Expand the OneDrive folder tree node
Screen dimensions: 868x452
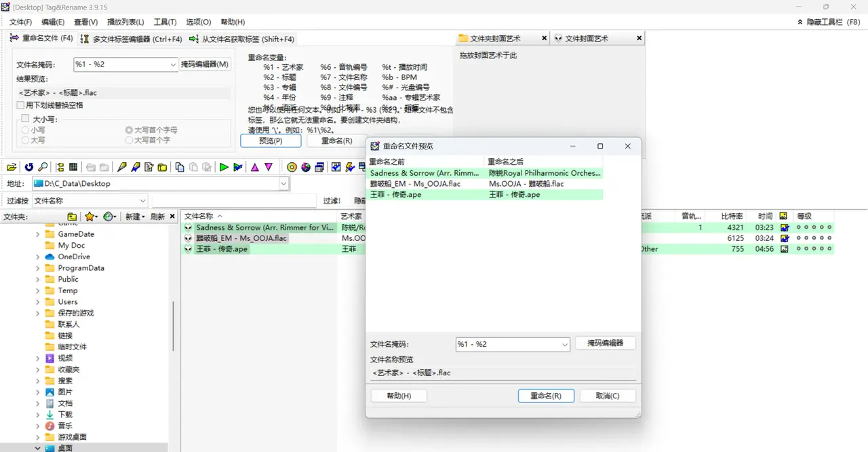coord(38,257)
